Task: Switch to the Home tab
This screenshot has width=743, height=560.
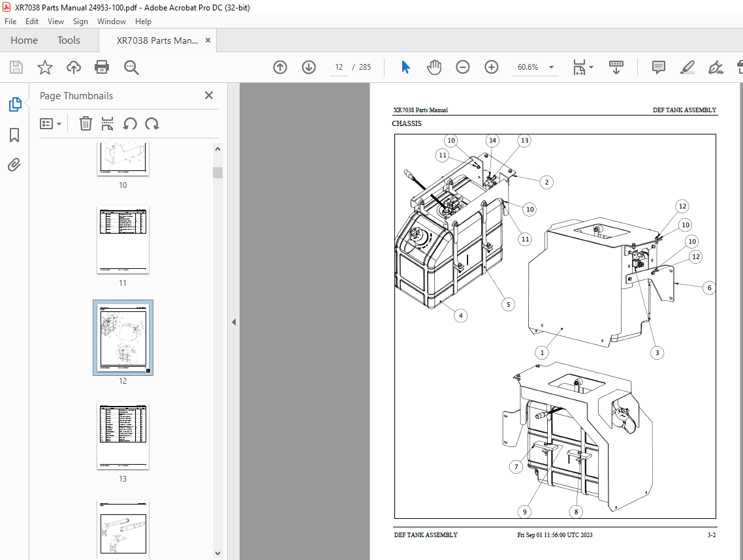Action: click(x=24, y=40)
